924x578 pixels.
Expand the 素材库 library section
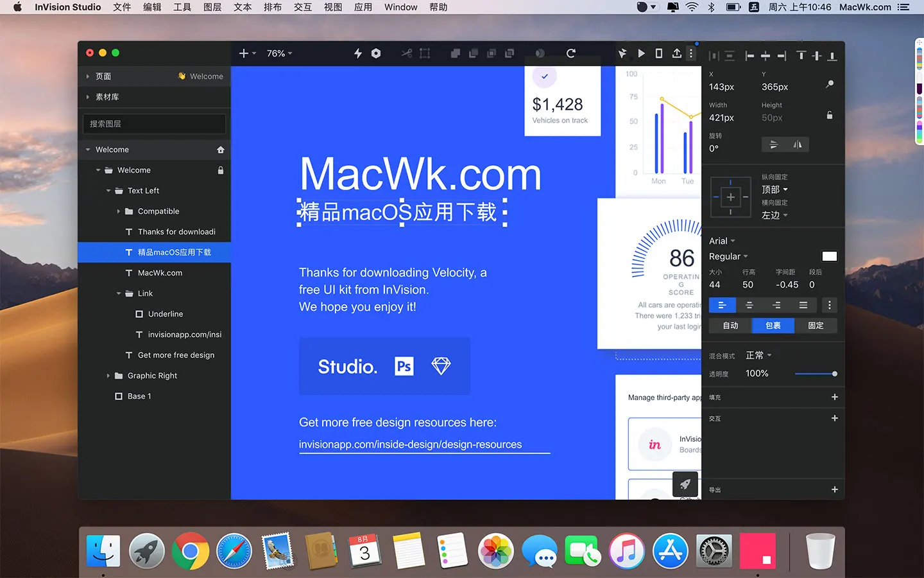(x=88, y=97)
